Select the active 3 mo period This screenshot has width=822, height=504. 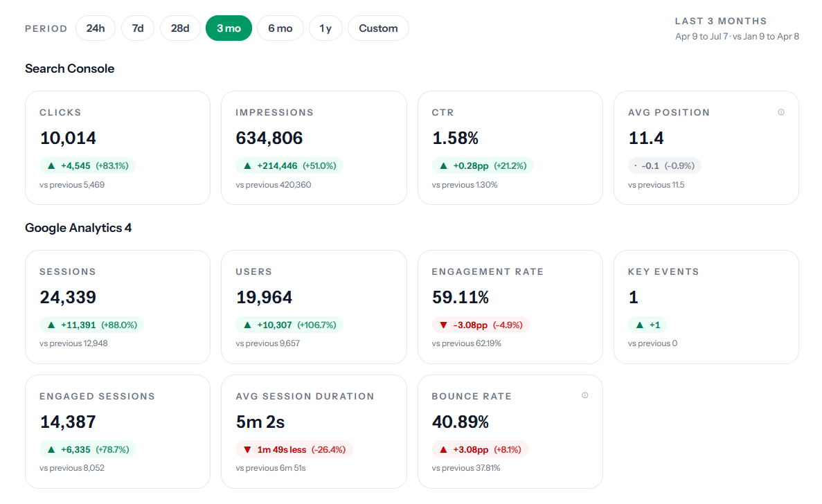229,28
